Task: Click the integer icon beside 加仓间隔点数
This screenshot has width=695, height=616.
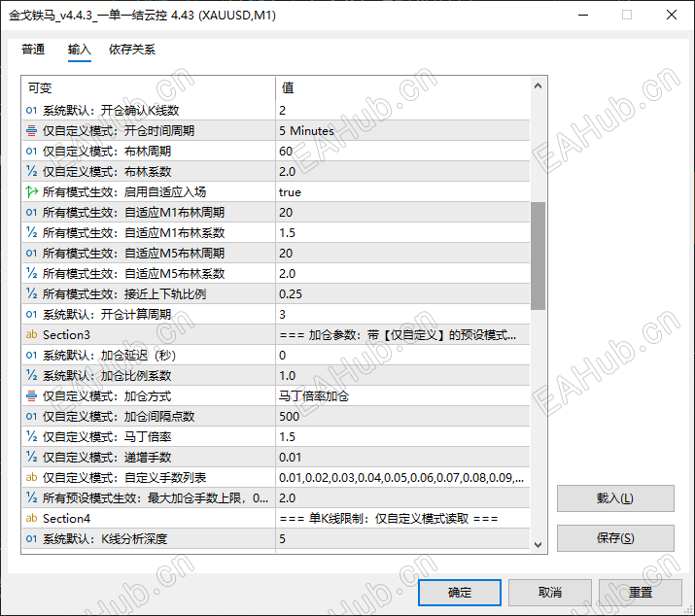Action: pyautogui.click(x=31, y=416)
